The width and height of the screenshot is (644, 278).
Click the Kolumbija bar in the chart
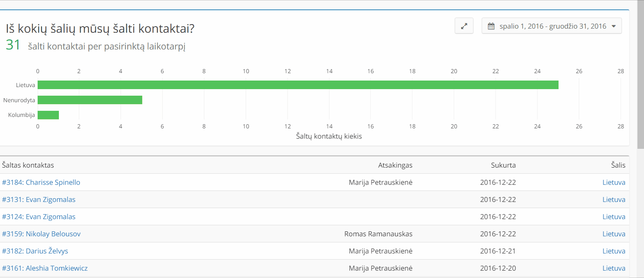(48, 115)
